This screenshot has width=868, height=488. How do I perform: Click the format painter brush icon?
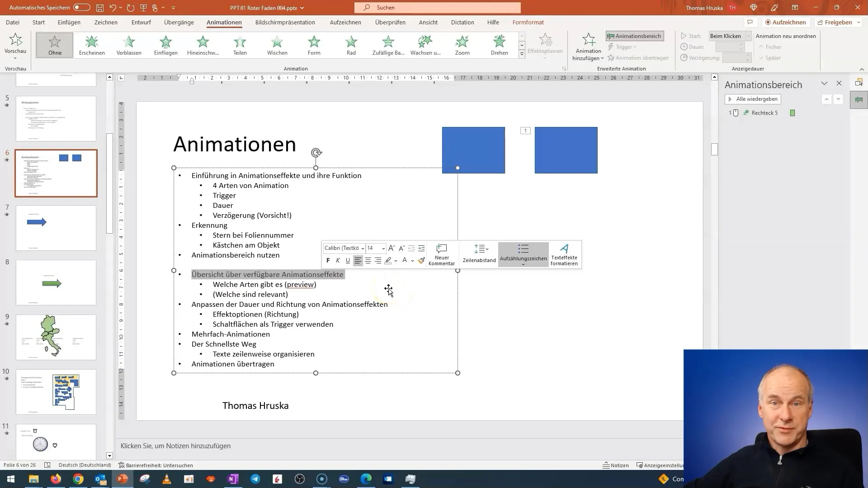coord(421,260)
